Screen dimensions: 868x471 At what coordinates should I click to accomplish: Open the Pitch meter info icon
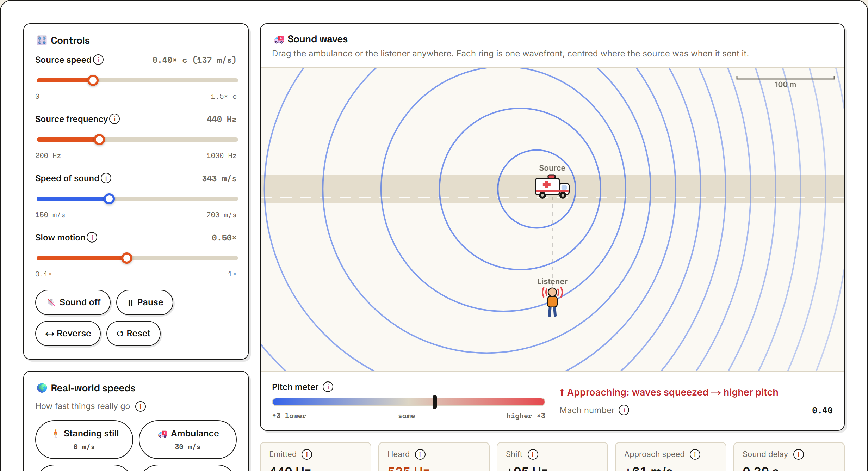click(328, 387)
